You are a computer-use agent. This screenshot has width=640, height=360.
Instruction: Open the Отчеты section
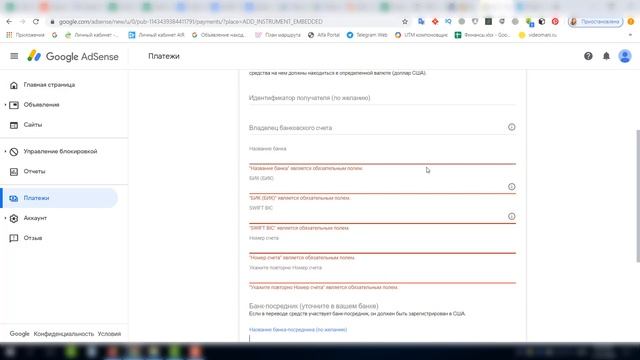[34, 171]
